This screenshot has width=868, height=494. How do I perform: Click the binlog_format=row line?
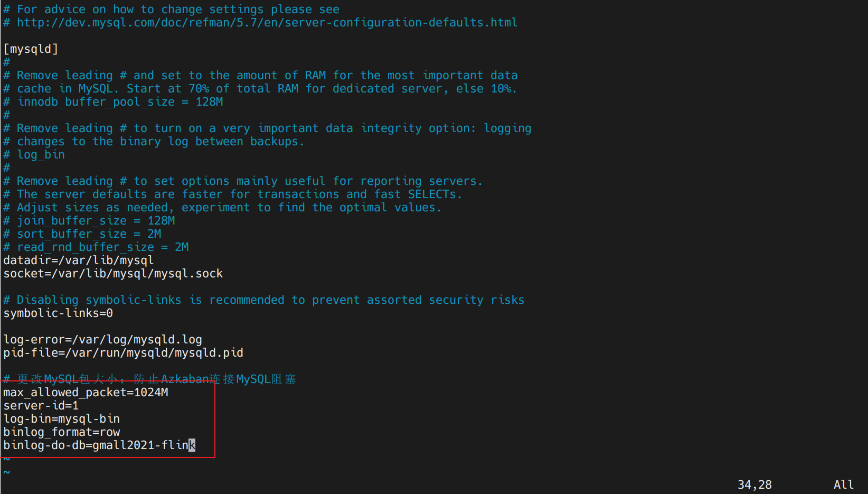coord(62,432)
